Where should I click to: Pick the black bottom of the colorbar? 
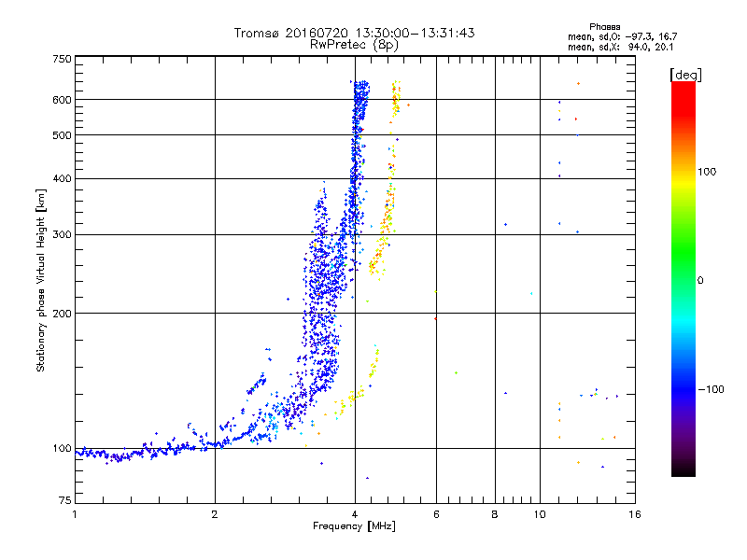click(x=684, y=469)
